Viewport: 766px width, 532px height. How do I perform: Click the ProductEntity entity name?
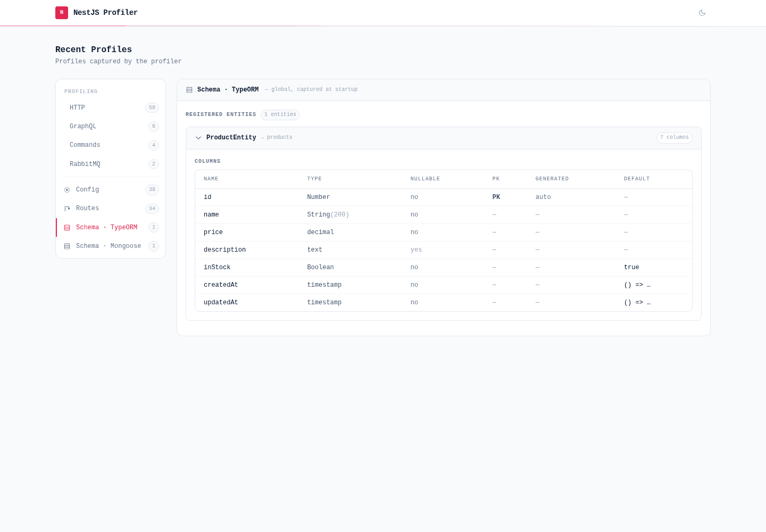[231, 138]
